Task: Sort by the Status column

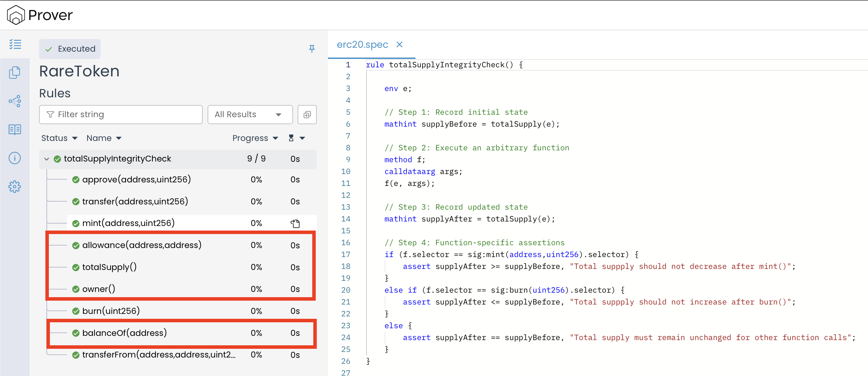Action: pyautogui.click(x=59, y=138)
